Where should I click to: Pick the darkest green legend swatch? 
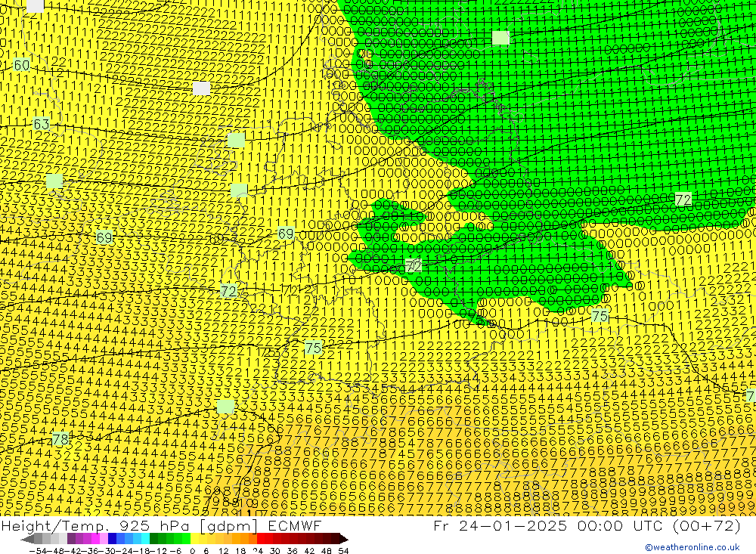click(153, 539)
